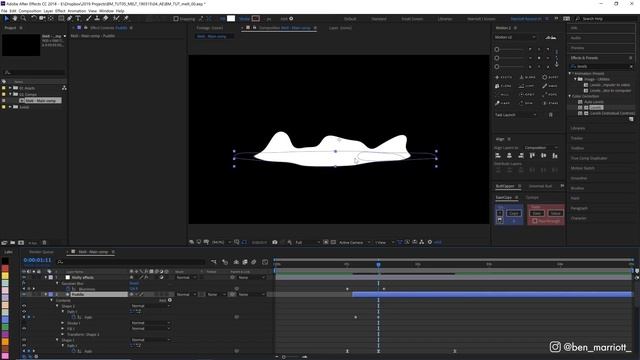Viewport: 640px width, 360px height.
Task: Select the Type text tool
Action: tap(78, 18)
